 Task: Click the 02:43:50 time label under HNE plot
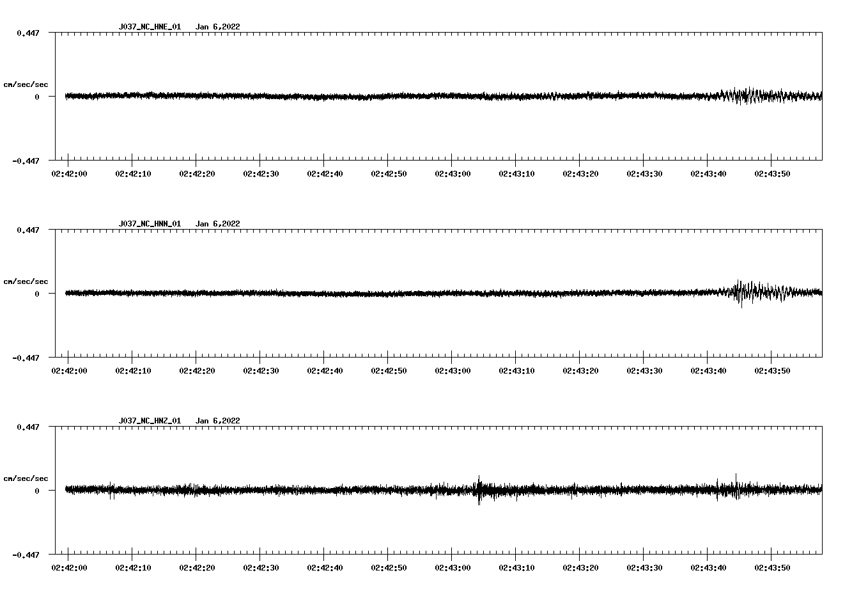[772, 174]
